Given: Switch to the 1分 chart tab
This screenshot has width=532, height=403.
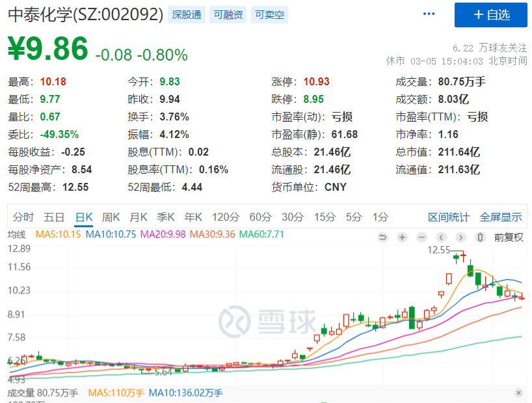Looking at the screenshot, I should pyautogui.click(x=380, y=217).
